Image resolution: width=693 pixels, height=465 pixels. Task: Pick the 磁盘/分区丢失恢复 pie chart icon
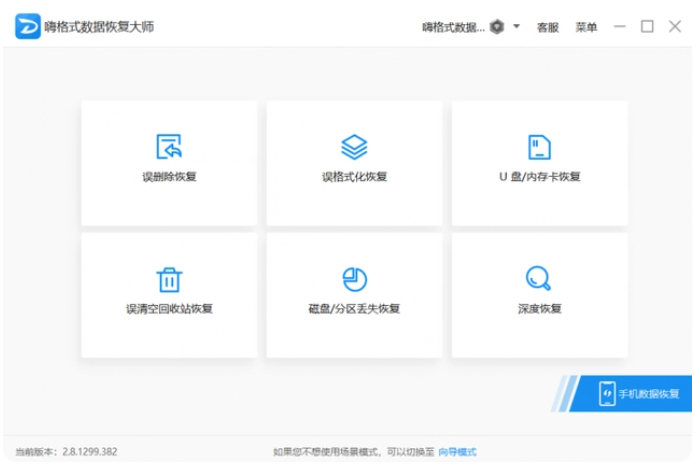pyautogui.click(x=354, y=279)
